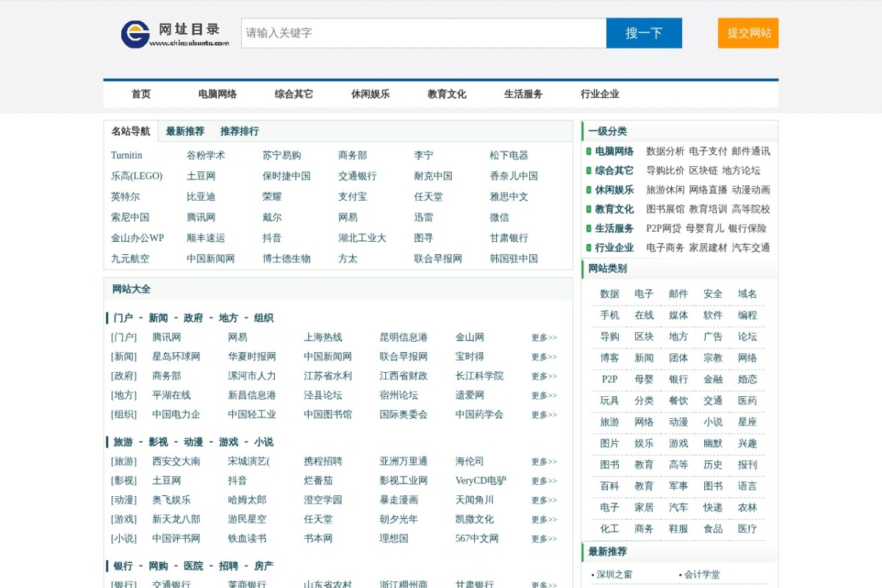The height and width of the screenshot is (588, 882).
Task: Click 星座 in the 网站类别 grid
Action: [747, 422]
